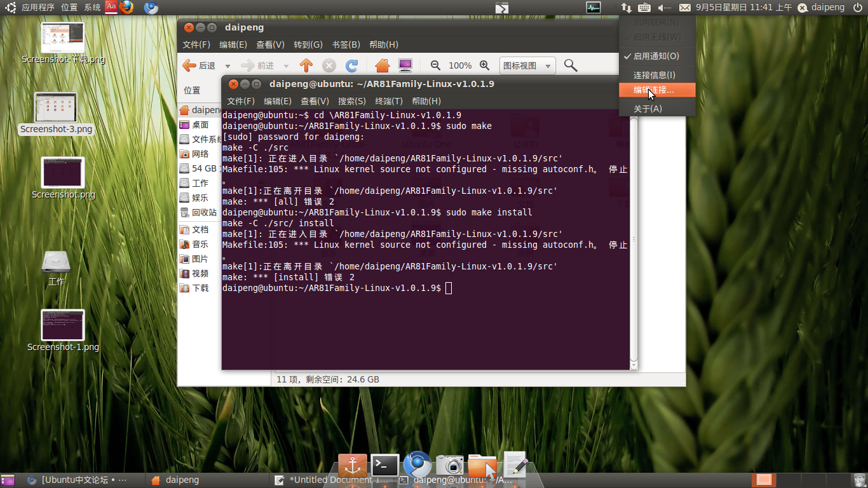
Task: Open 终端(T) menu in terminal
Action: pyautogui.click(x=389, y=101)
